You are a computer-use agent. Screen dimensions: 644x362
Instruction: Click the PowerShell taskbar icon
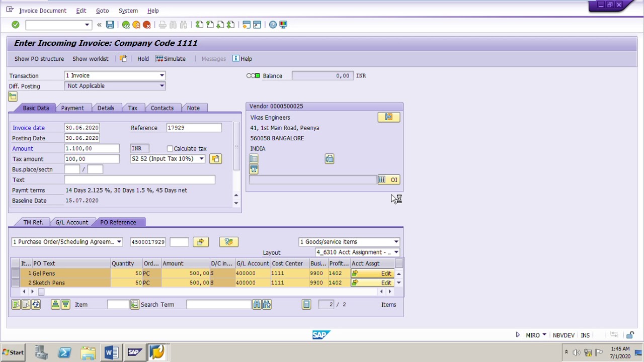65,352
